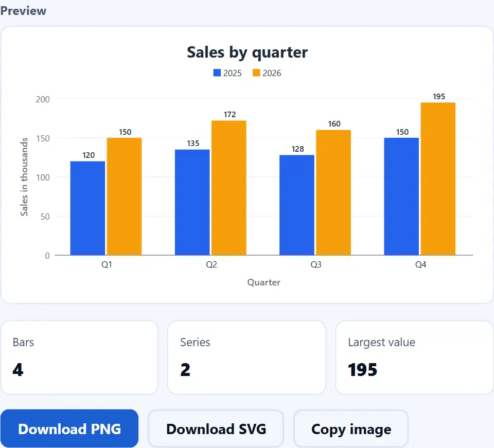Click the Series card label
The width and height of the screenshot is (494, 448).
[195, 342]
